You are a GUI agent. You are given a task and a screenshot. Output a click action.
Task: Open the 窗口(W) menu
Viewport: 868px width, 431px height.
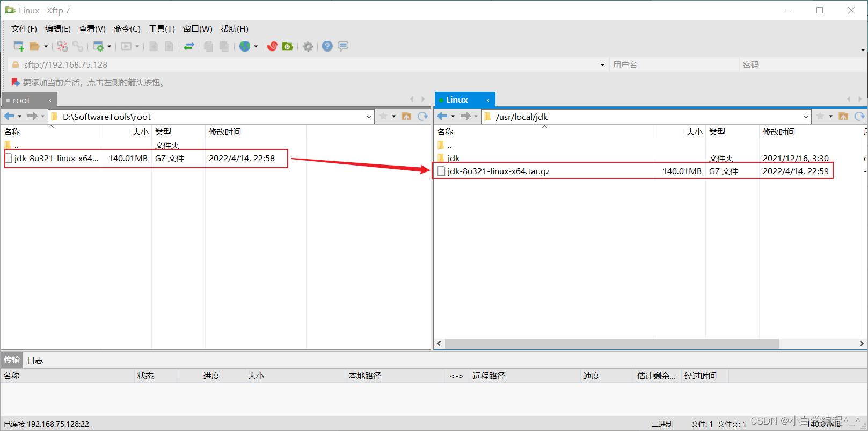pyautogui.click(x=198, y=29)
